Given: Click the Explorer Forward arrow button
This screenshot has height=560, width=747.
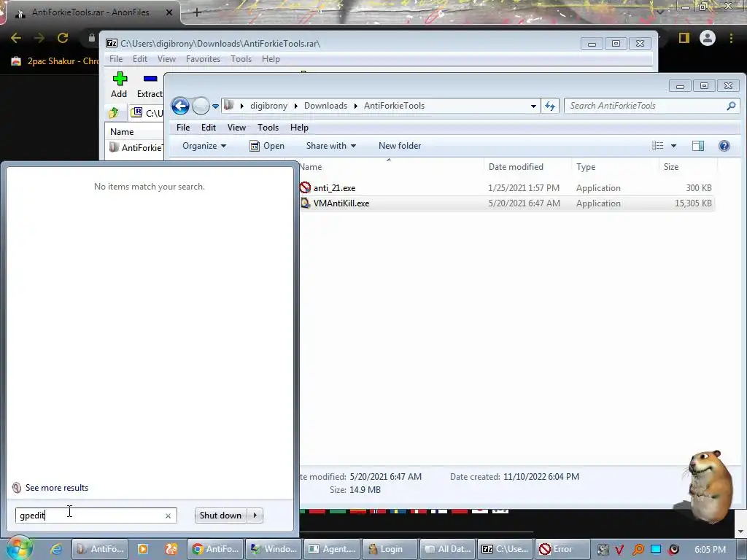Looking at the screenshot, I should (201, 106).
